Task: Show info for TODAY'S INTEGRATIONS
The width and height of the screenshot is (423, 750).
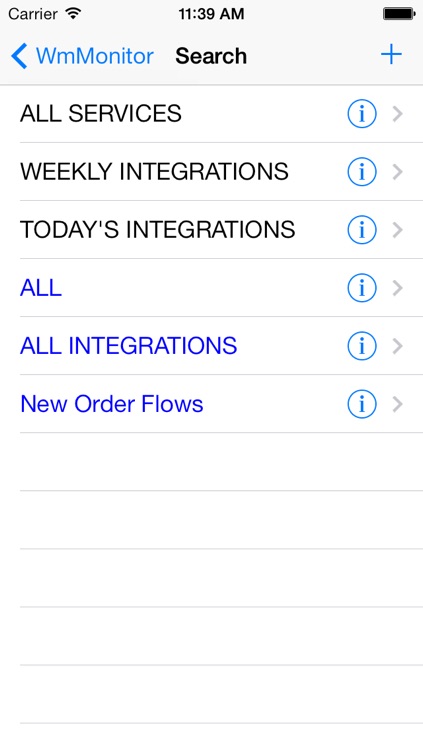Action: click(x=362, y=230)
